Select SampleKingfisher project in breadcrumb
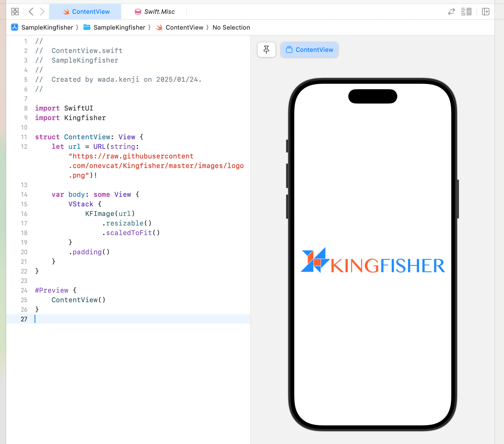Viewport: 504px width, 444px height. coord(47,27)
